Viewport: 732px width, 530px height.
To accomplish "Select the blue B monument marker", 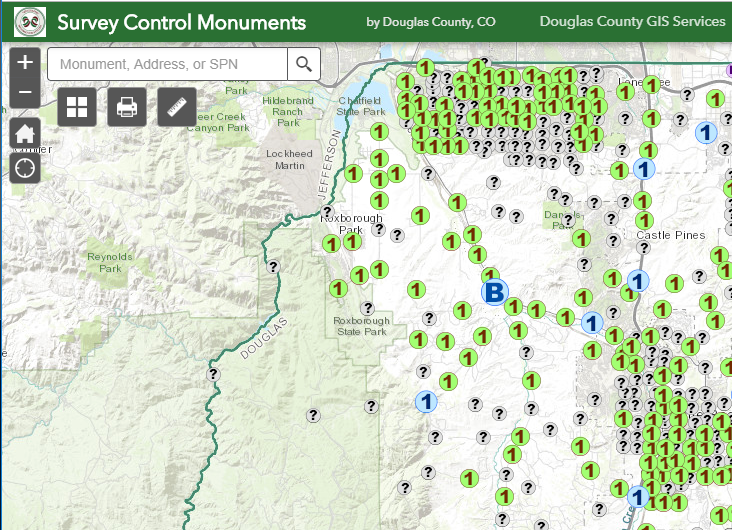I will [x=494, y=291].
